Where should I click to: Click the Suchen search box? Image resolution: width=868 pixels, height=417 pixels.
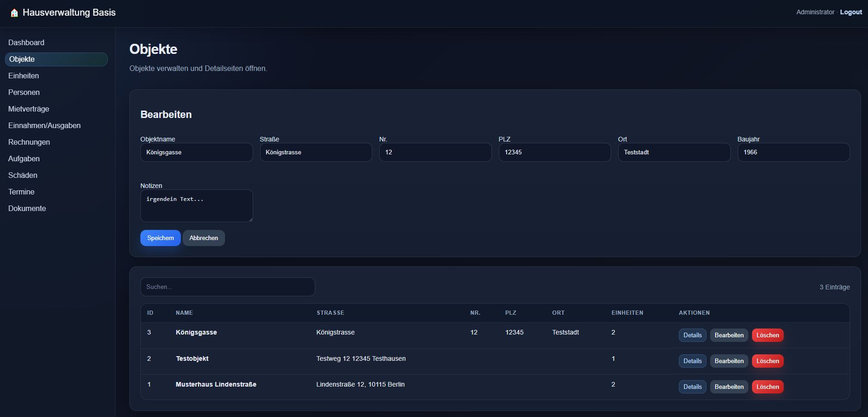tap(228, 287)
